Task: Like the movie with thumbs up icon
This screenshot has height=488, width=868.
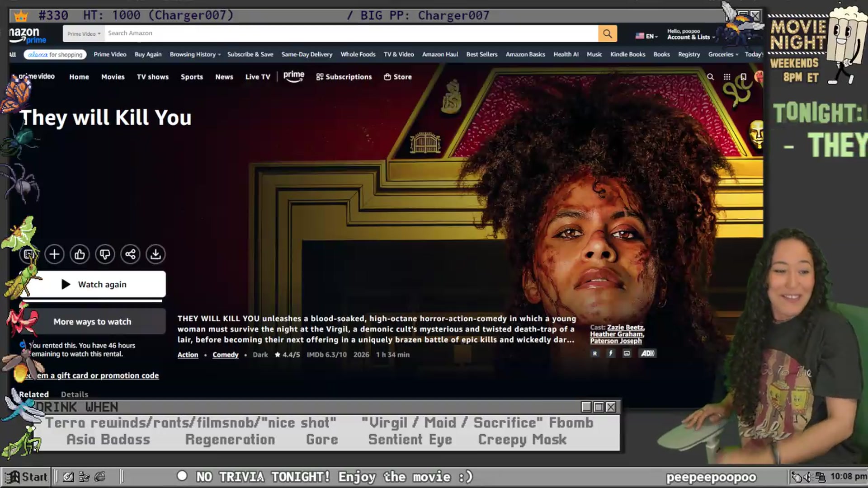Action: (x=80, y=254)
